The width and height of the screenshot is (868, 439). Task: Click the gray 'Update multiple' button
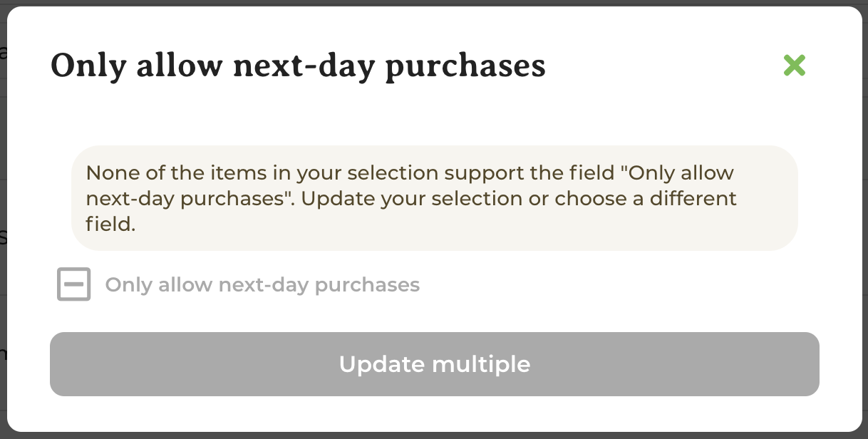435,364
